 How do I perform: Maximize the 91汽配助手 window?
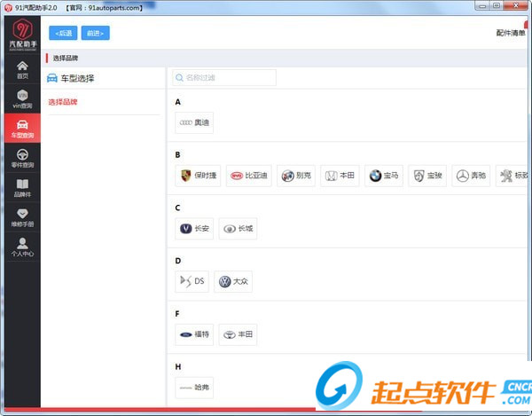point(497,6)
